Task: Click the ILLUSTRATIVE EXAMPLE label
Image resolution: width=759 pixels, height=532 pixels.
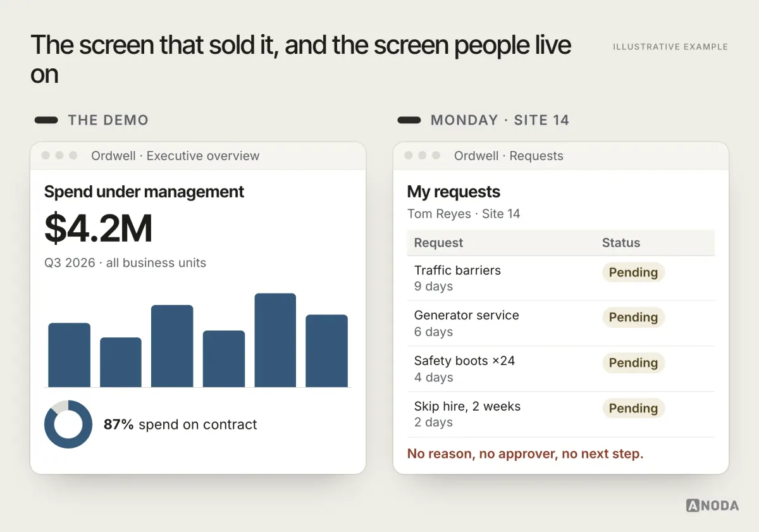Action: point(670,47)
